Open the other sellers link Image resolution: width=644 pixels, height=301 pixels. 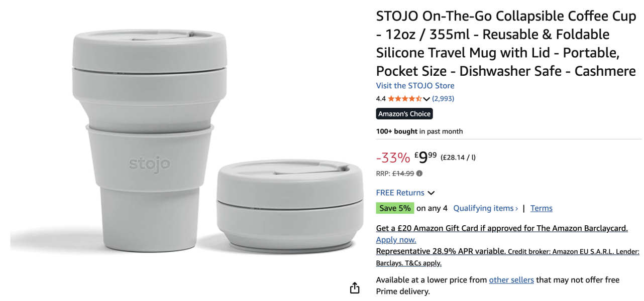[511, 280]
